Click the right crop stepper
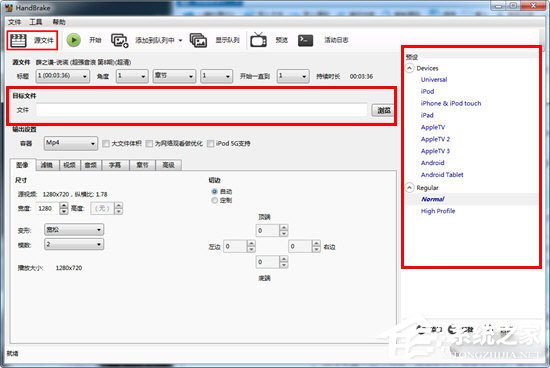 [x=316, y=246]
